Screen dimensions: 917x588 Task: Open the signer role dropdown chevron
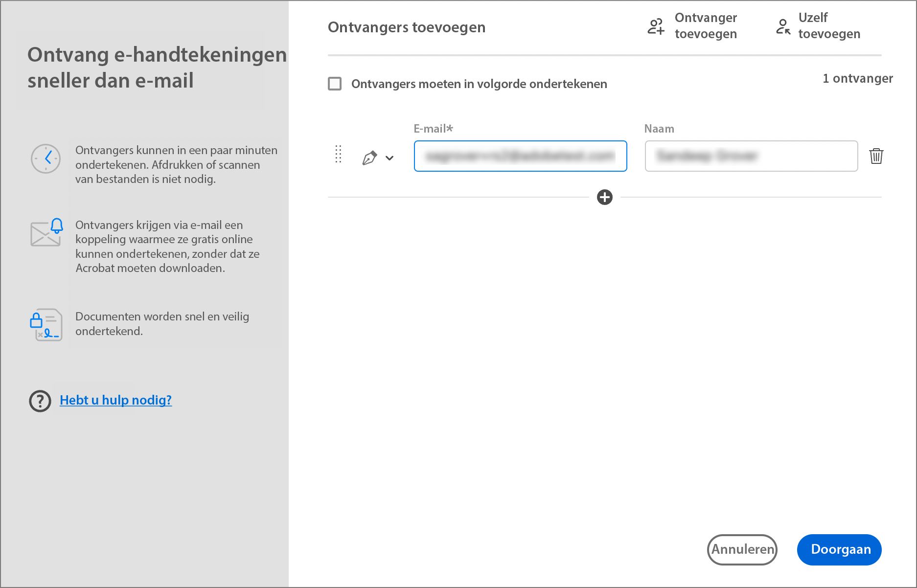point(390,158)
